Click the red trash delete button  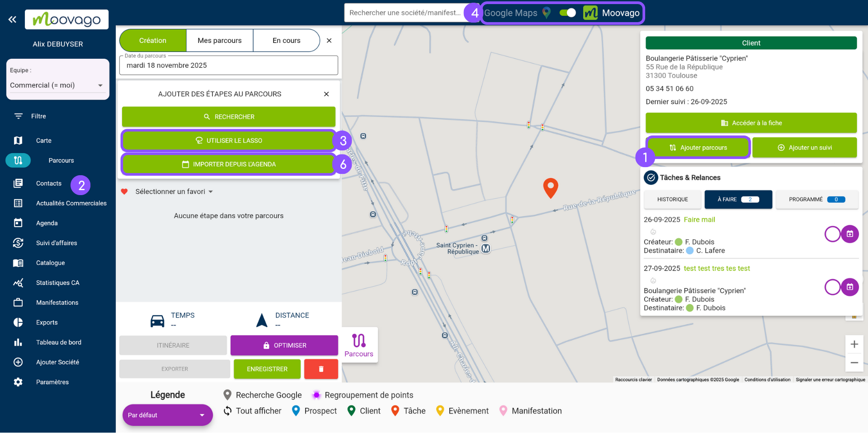pos(321,369)
